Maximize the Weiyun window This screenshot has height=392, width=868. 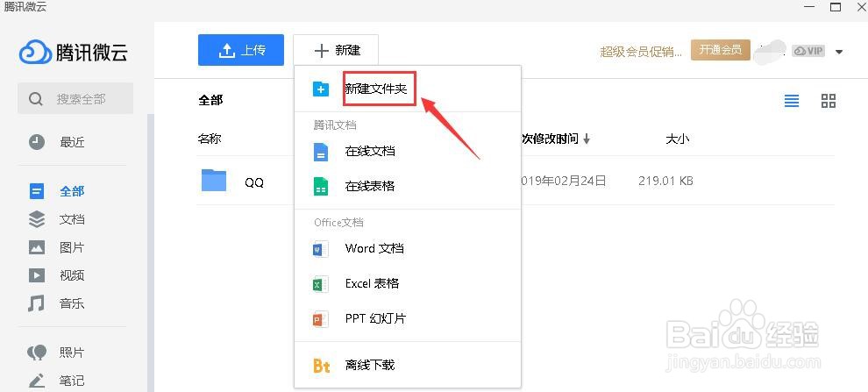836,7
